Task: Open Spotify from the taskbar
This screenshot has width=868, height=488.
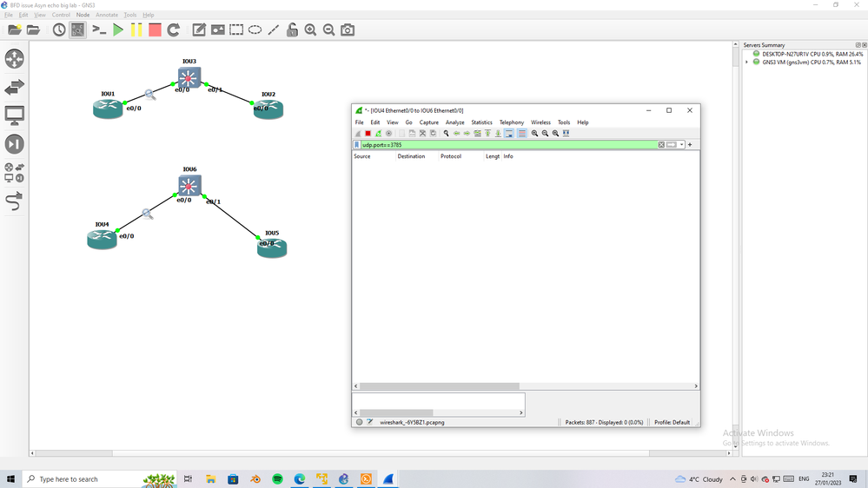Action: [x=277, y=479]
